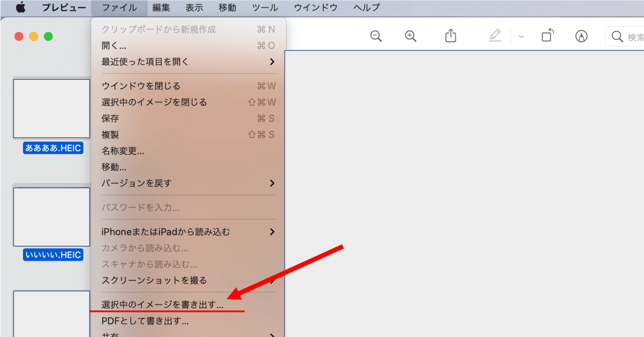Select 選択中のイメージを書き出す from the File menu
644x337 pixels.
162,305
